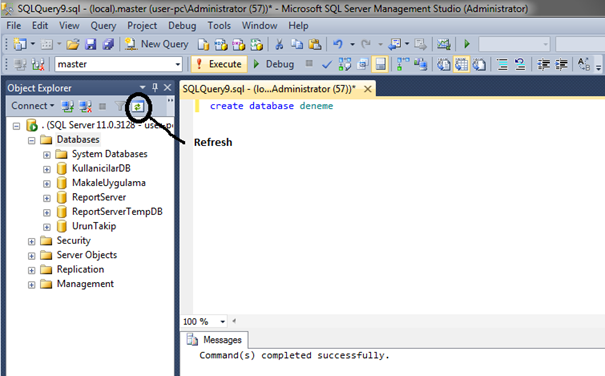
Task: Comment out the selected lines
Action: [502, 64]
